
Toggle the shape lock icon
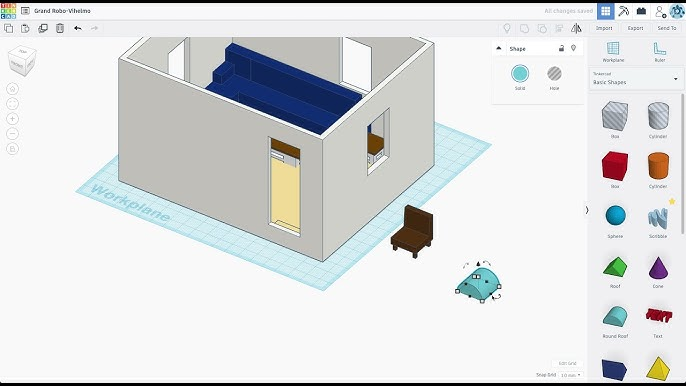(x=561, y=48)
